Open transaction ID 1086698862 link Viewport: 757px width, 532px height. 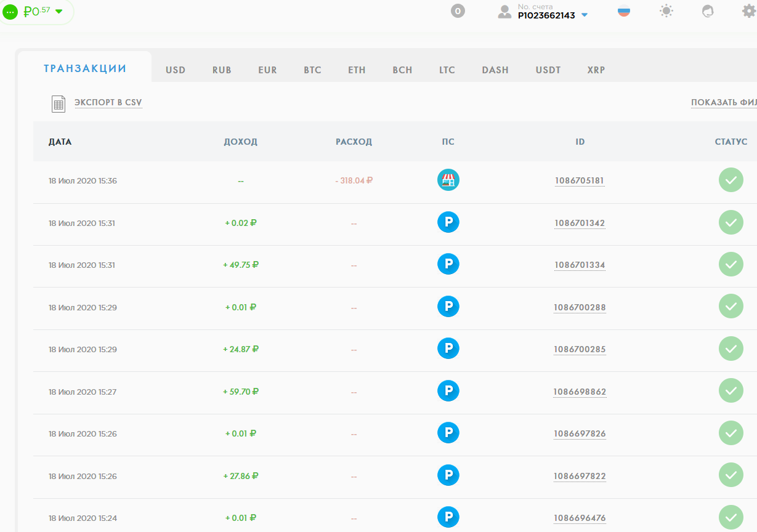tap(580, 392)
